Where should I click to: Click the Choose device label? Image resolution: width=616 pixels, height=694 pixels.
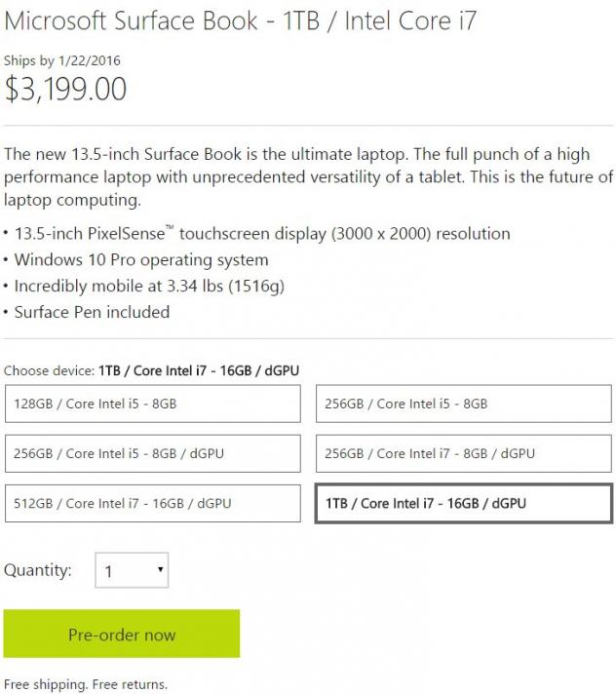[x=49, y=370]
